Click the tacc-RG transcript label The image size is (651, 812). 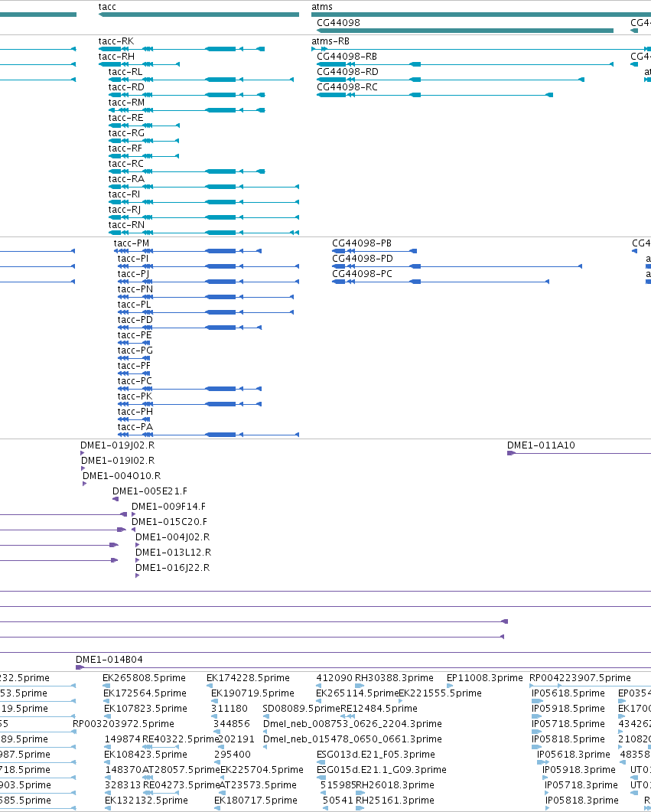pos(126,133)
